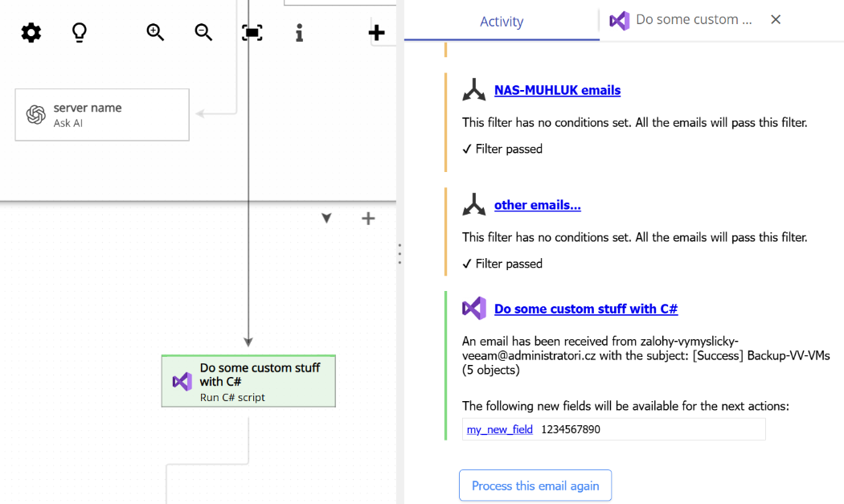Click the fit-to-screen icon
The width and height of the screenshot is (844, 504).
[252, 32]
